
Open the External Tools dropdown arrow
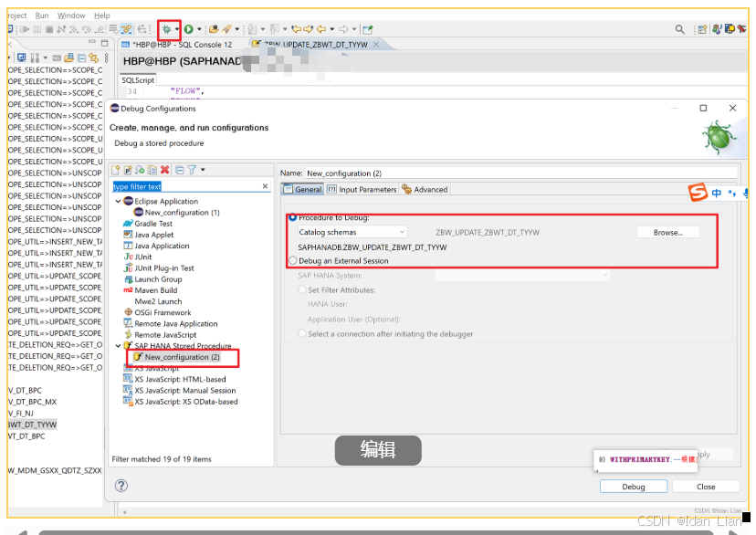click(x=237, y=29)
